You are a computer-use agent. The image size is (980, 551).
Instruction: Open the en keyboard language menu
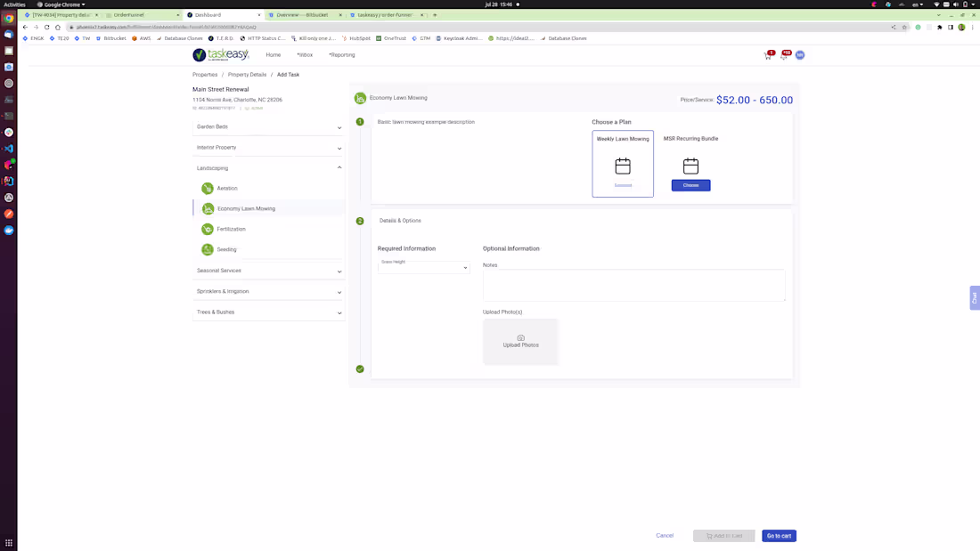(918, 4)
